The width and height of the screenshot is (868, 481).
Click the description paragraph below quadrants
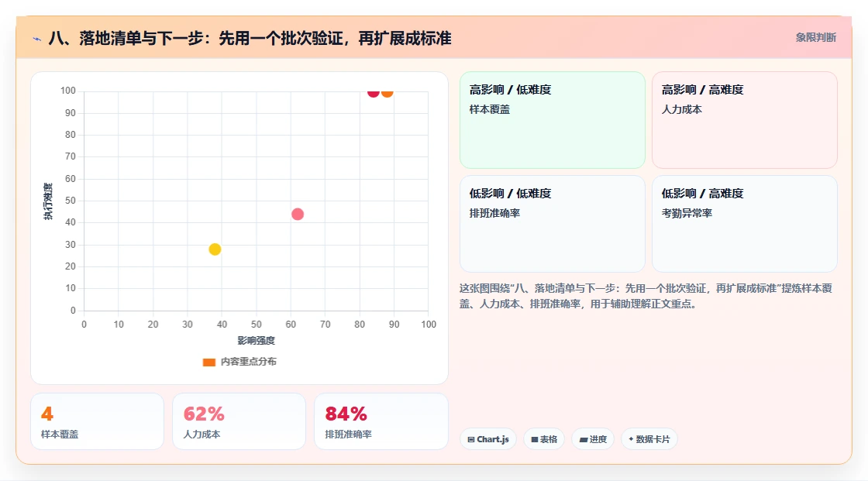pos(646,296)
